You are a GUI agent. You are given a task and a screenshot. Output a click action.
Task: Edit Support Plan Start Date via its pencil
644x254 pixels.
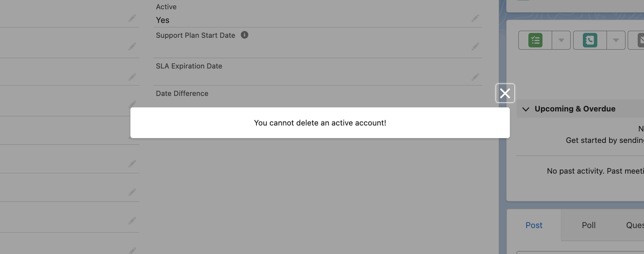click(475, 46)
